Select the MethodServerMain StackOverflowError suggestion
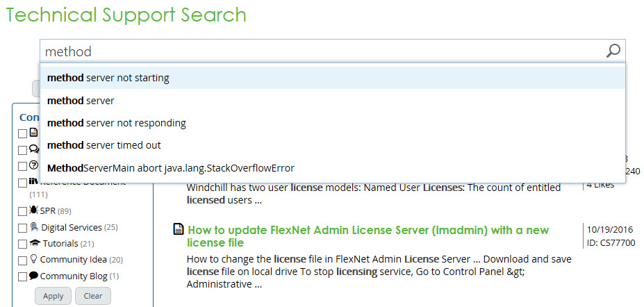This screenshot has height=307, width=644. [x=170, y=167]
